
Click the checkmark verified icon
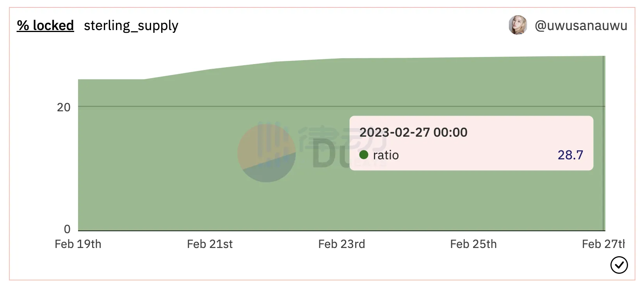[619, 265]
